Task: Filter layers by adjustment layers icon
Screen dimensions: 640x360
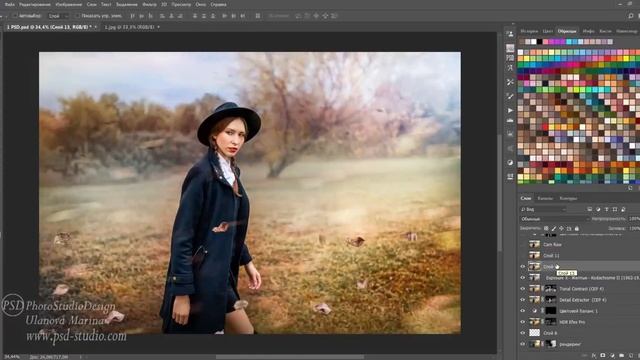Action: (x=598, y=209)
